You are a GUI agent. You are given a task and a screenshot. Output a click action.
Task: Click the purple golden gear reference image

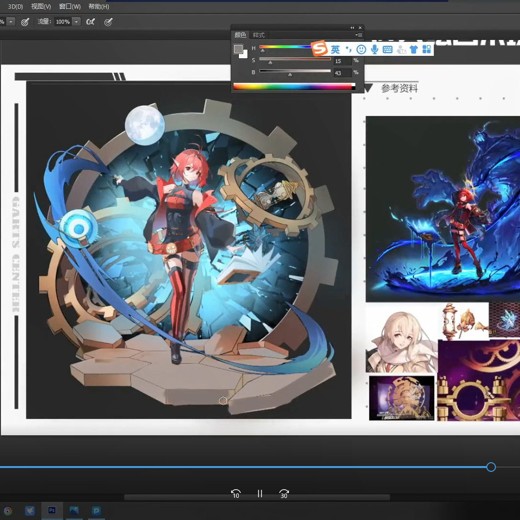(479, 380)
